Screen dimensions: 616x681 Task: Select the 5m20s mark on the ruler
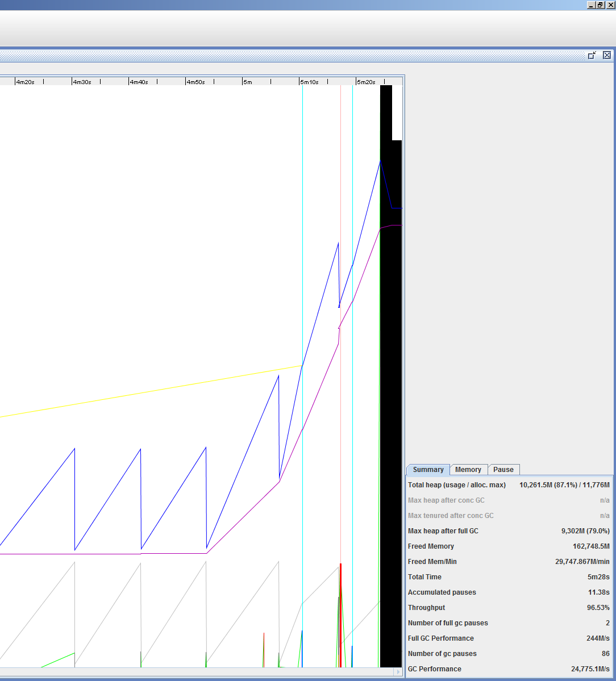click(366, 82)
